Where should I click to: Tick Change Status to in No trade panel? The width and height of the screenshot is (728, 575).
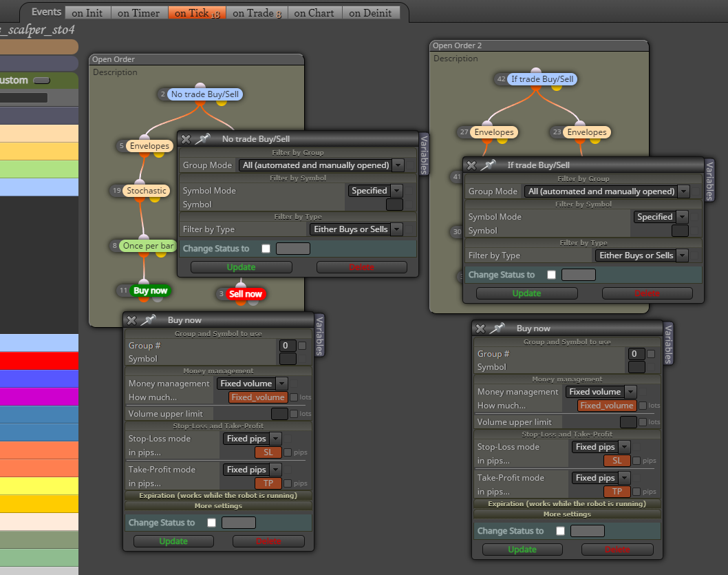[266, 249]
